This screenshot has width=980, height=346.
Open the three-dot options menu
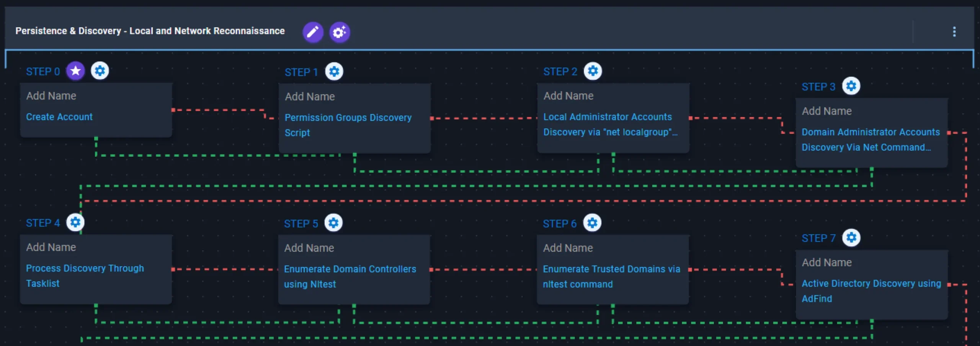click(x=954, y=32)
